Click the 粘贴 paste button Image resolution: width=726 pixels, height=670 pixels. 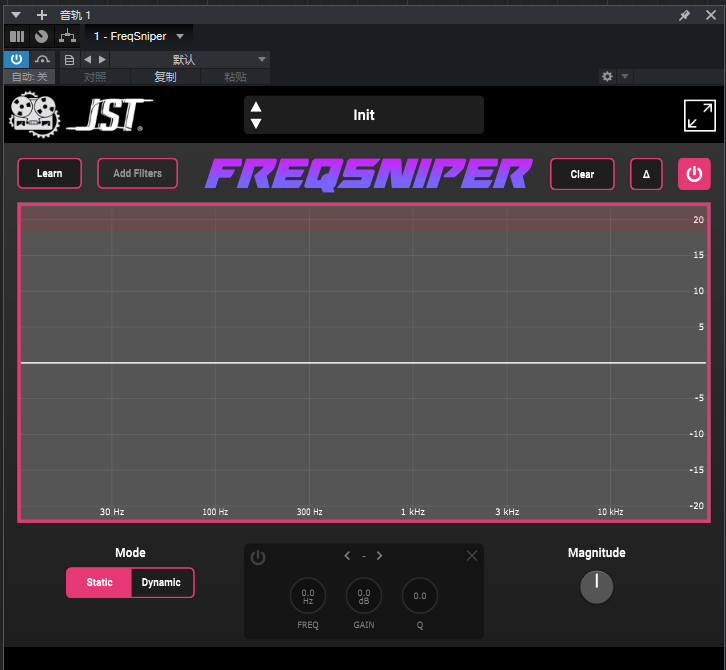tap(235, 77)
